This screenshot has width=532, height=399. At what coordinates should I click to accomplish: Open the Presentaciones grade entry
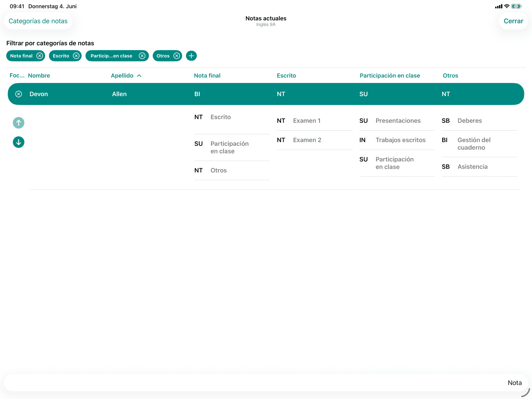point(397,121)
